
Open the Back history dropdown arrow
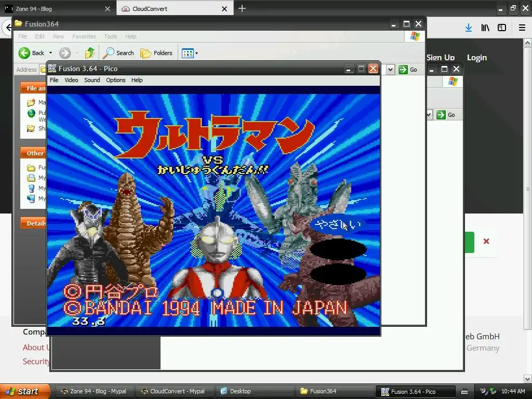[x=50, y=53]
